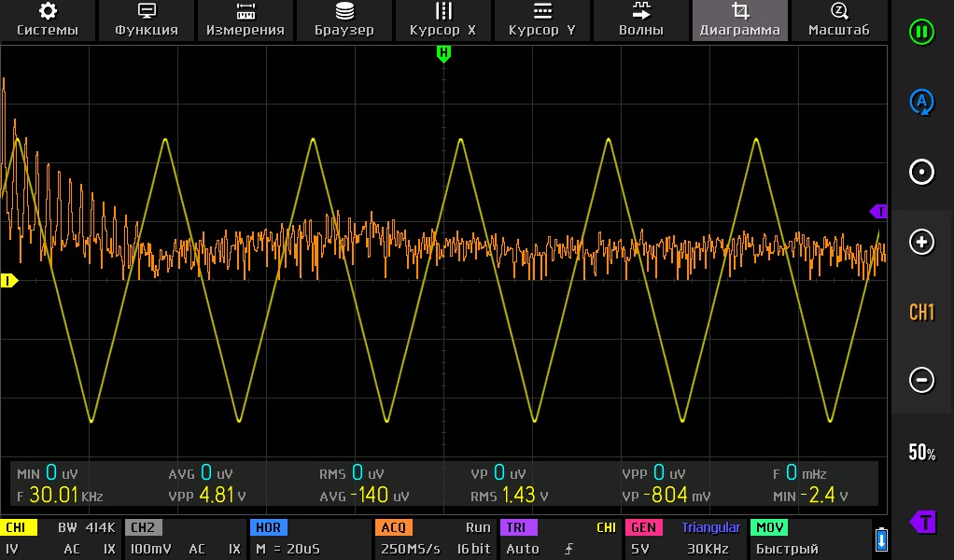Open the GEN Triangular generator settings
The image size is (954, 560).
[x=684, y=539]
